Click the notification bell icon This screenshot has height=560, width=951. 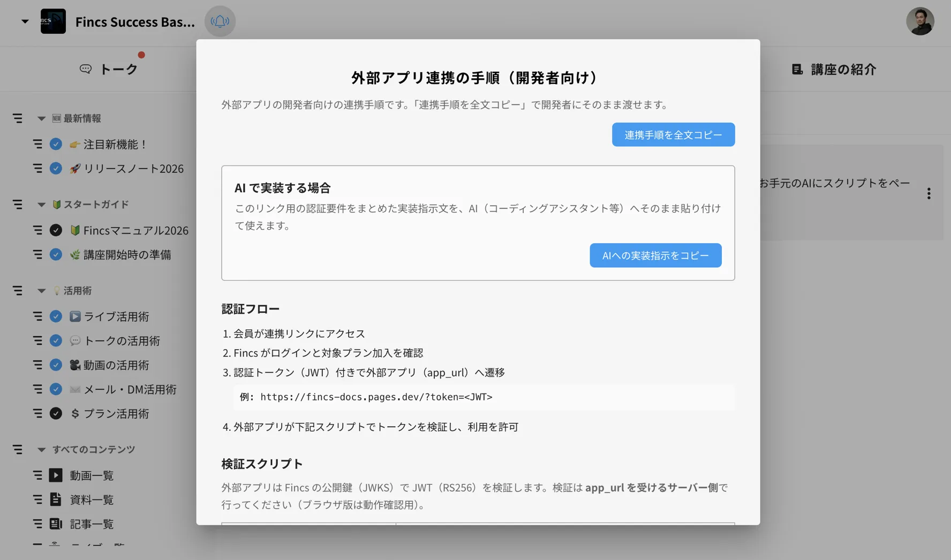coord(220,21)
